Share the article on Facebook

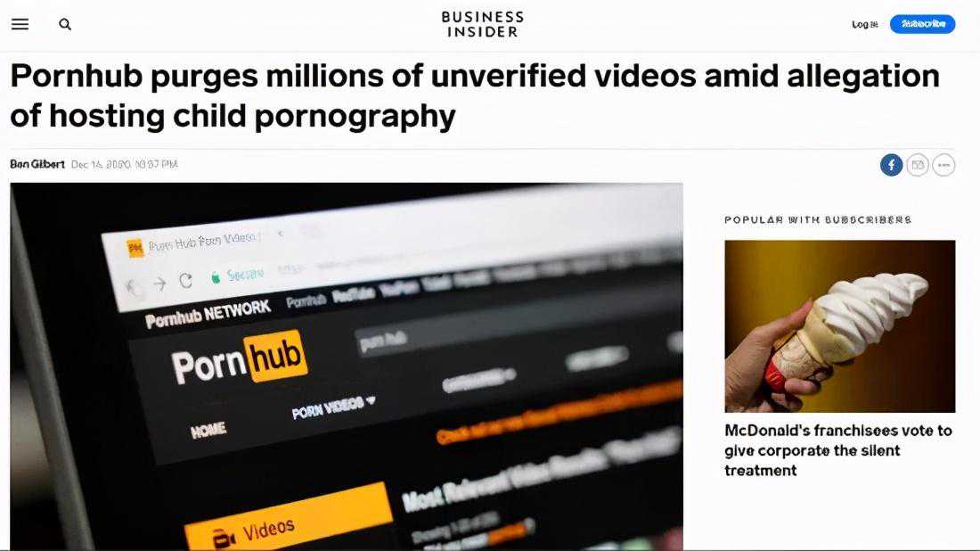point(891,165)
